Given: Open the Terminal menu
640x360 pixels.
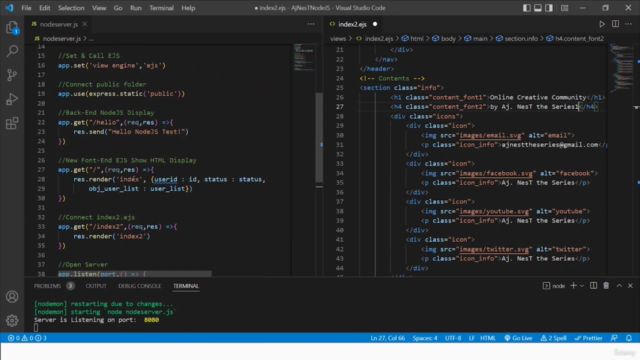Looking at the screenshot, I should tap(161, 8).
